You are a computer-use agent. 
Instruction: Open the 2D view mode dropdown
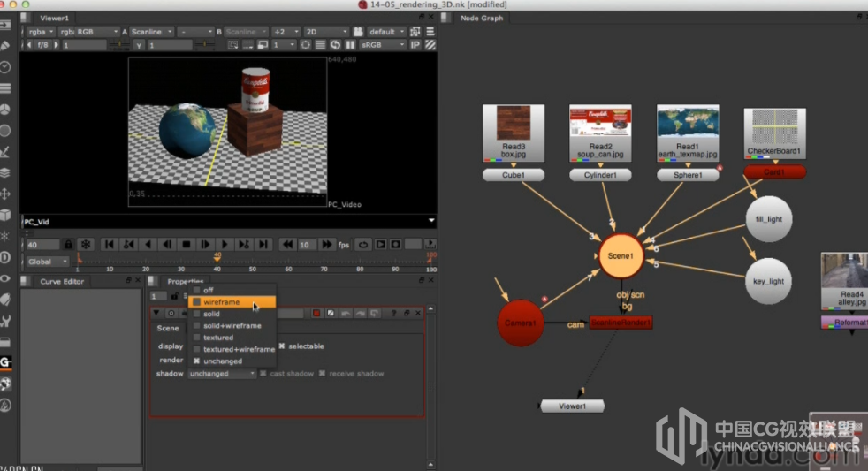[x=326, y=32]
